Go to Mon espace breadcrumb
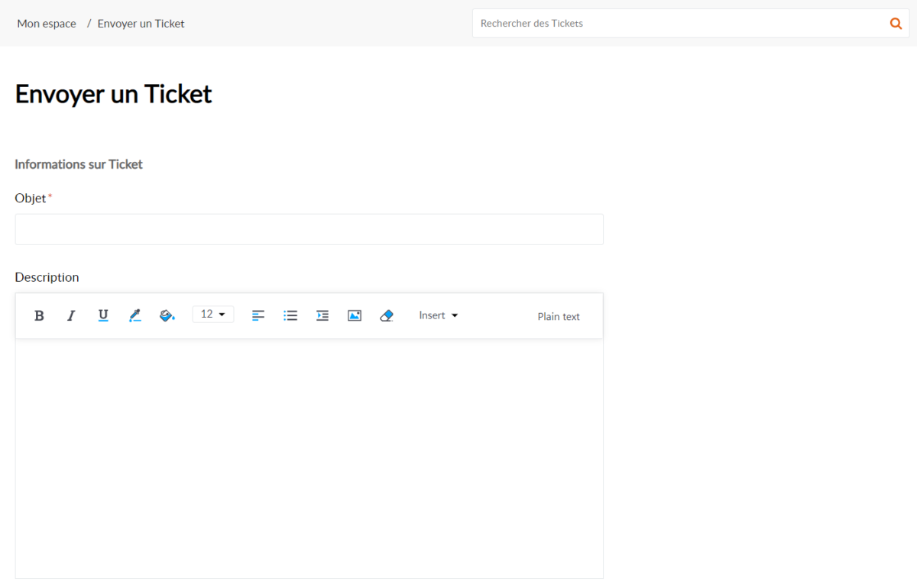 47,24
